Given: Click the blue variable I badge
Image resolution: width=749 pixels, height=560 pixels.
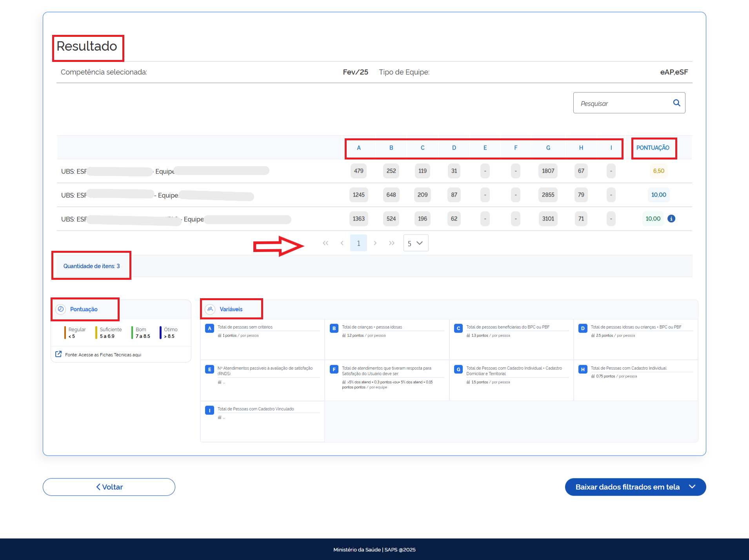Looking at the screenshot, I should pyautogui.click(x=209, y=410).
